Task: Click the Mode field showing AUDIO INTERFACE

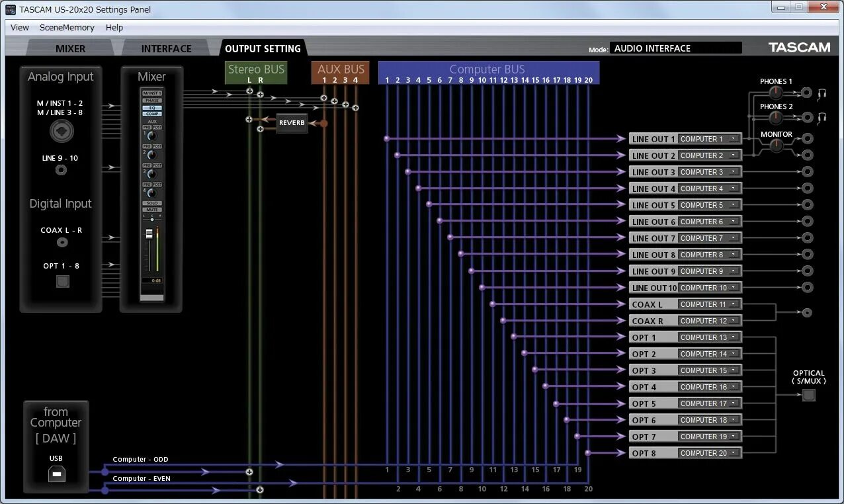Action: (676, 48)
